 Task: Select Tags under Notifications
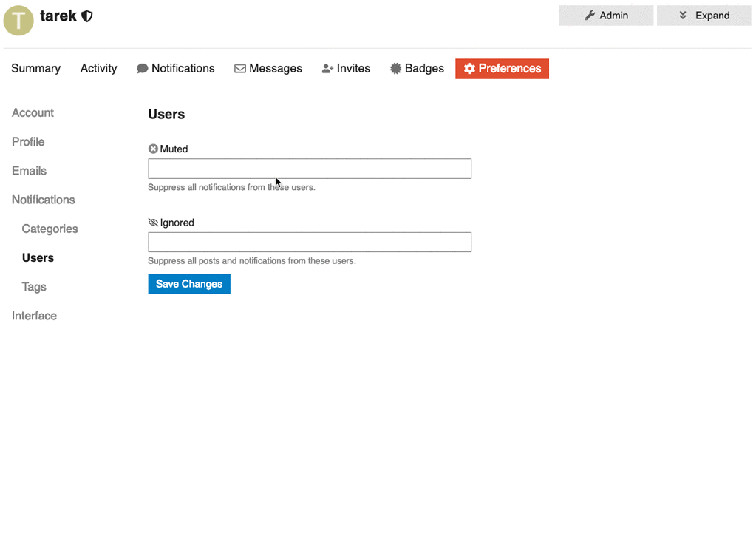34,287
